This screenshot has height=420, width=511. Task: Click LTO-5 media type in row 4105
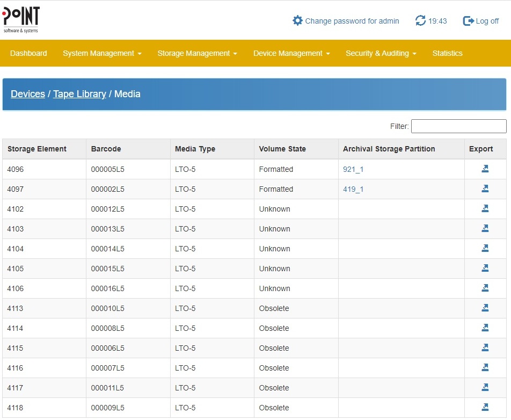coord(185,269)
